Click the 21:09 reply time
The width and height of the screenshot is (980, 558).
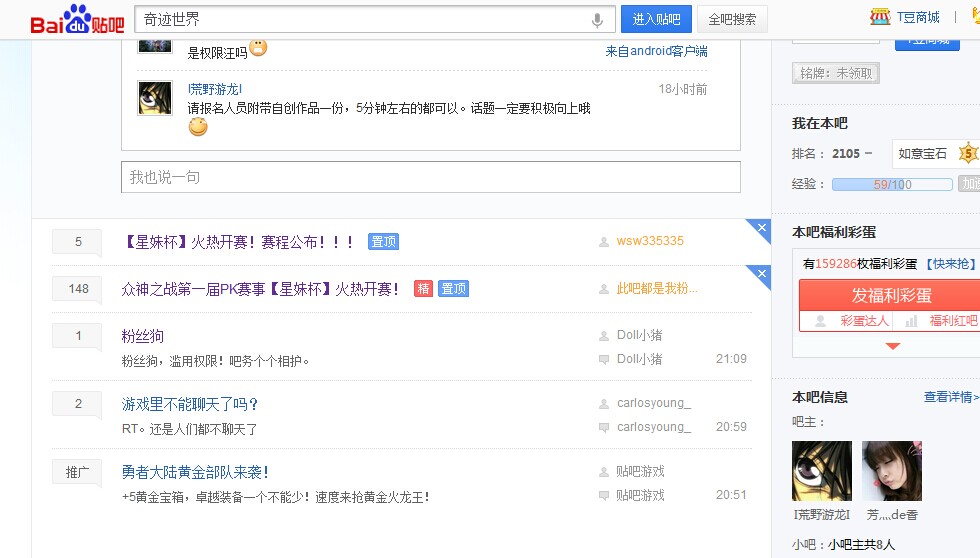(731, 359)
